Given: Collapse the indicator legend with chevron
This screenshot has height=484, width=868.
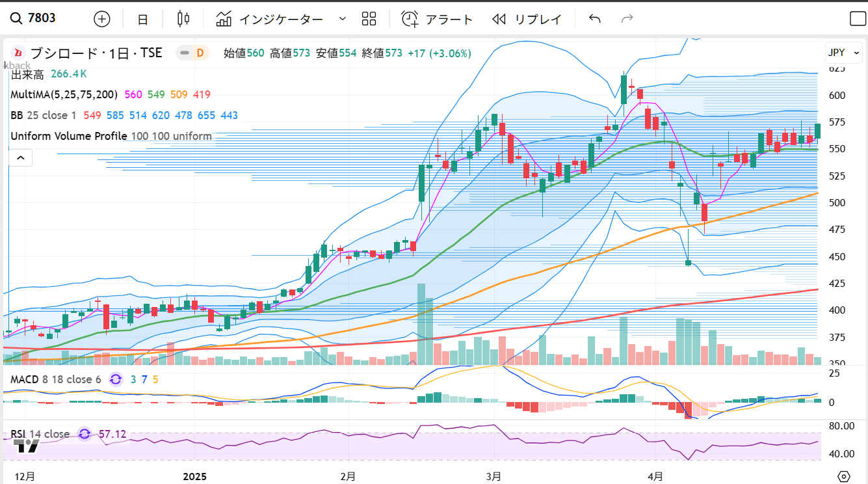Looking at the screenshot, I should [x=20, y=157].
